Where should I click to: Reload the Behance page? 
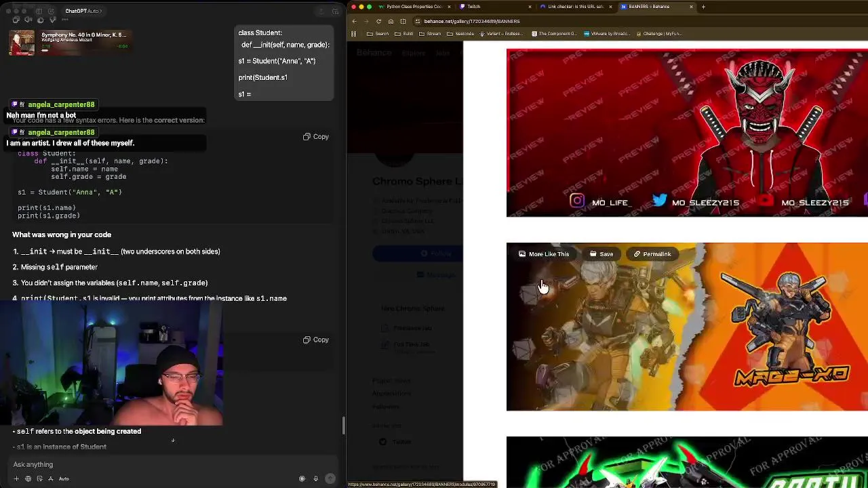coord(378,21)
